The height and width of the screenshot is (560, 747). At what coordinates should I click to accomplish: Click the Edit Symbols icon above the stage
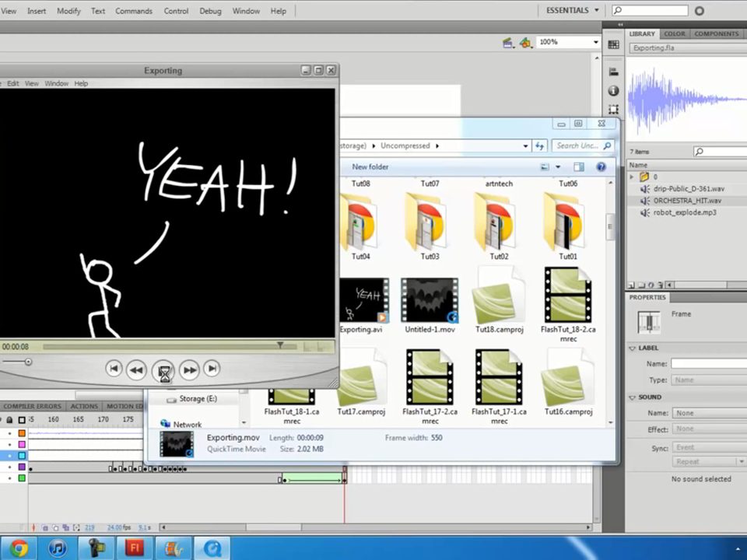(525, 43)
